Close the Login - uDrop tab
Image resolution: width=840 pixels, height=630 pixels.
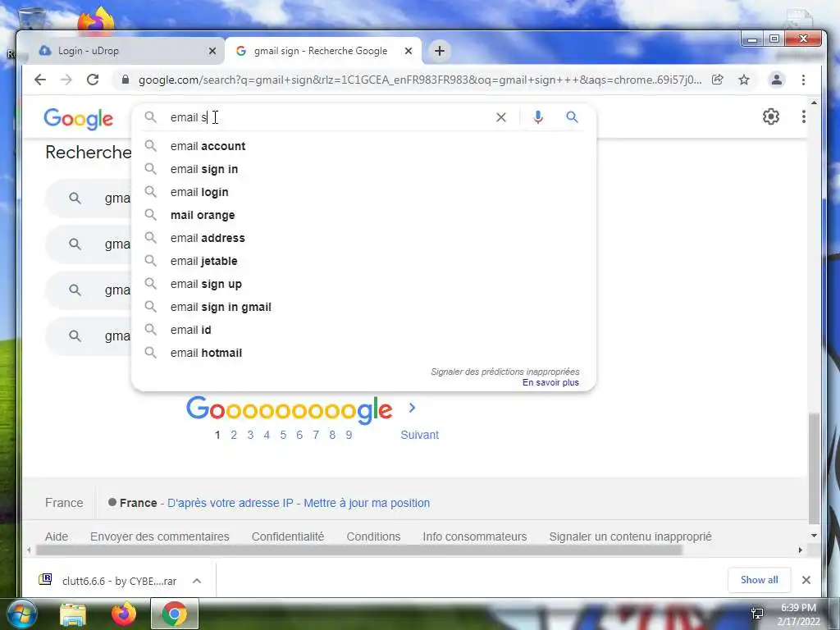[x=212, y=51]
